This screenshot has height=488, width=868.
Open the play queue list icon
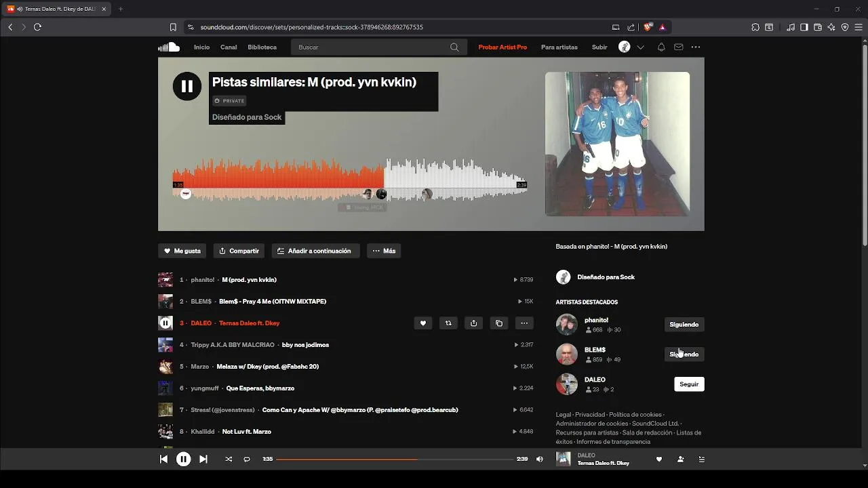701,459
